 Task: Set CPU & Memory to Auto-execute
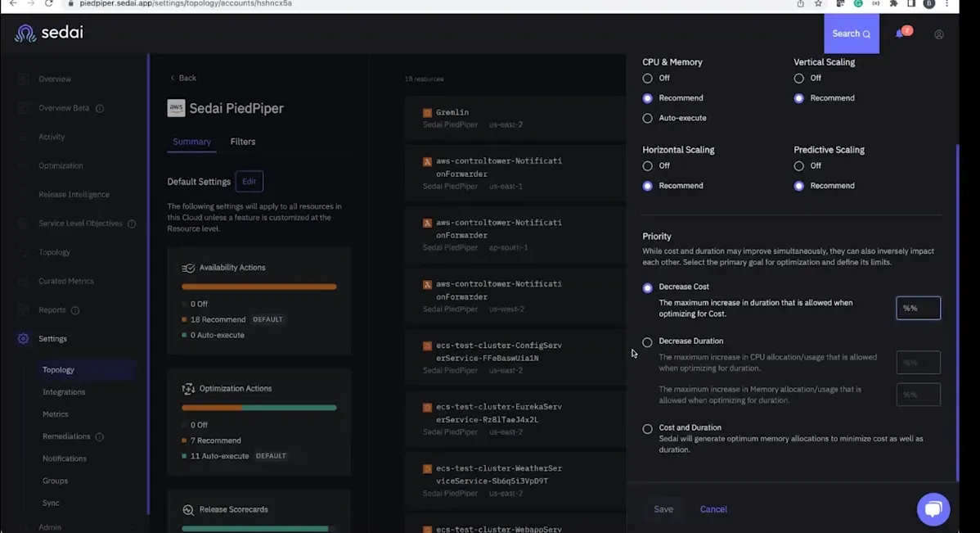[x=648, y=118]
